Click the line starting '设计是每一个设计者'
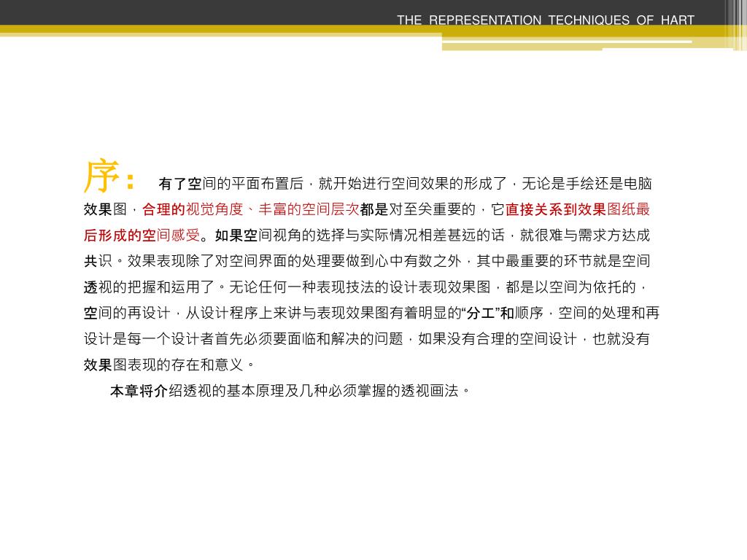This screenshot has width=747, height=560. pos(367,339)
